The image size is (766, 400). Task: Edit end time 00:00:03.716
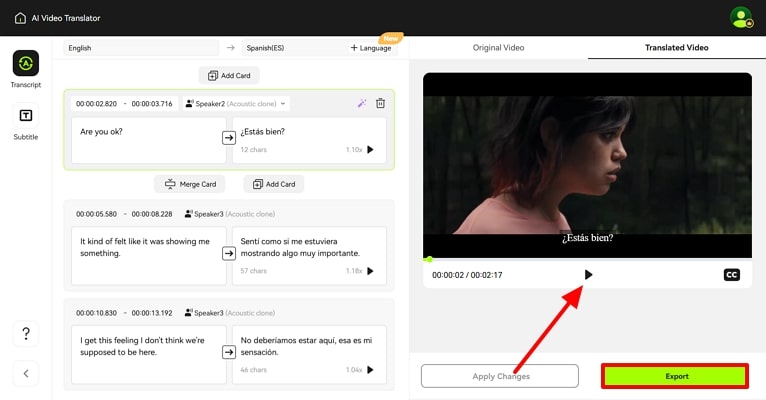click(152, 104)
